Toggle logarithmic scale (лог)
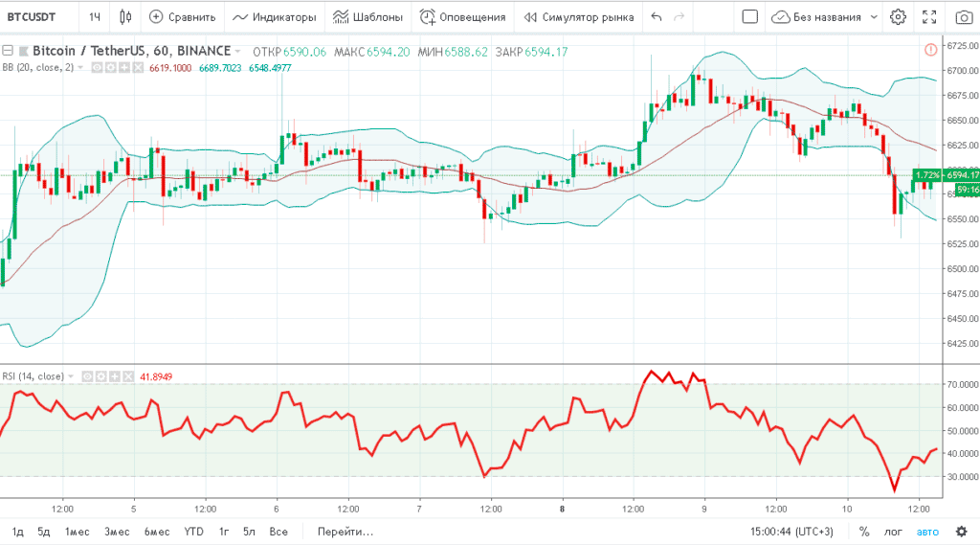980x545 pixels. tap(893, 531)
